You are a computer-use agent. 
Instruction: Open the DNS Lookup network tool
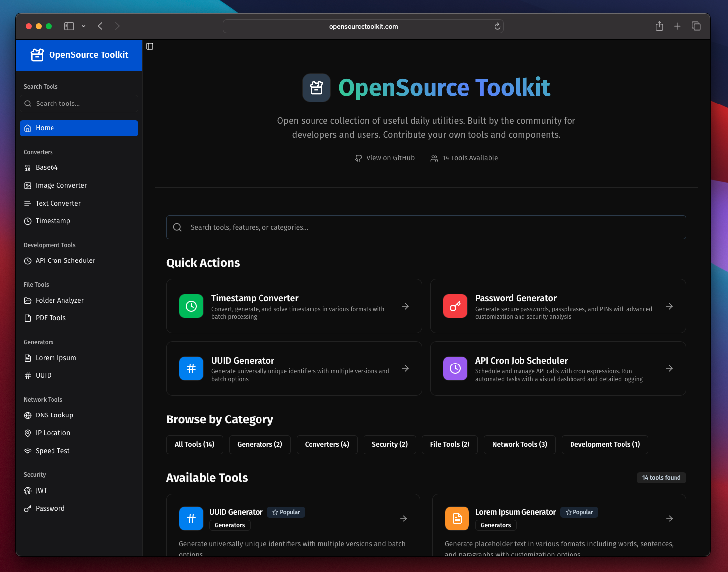coord(54,415)
